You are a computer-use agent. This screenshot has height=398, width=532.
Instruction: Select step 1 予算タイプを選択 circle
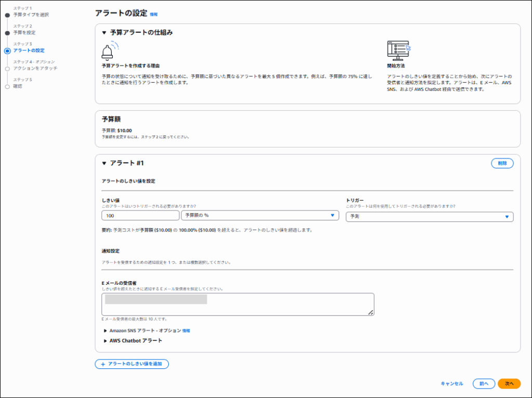(x=7, y=15)
